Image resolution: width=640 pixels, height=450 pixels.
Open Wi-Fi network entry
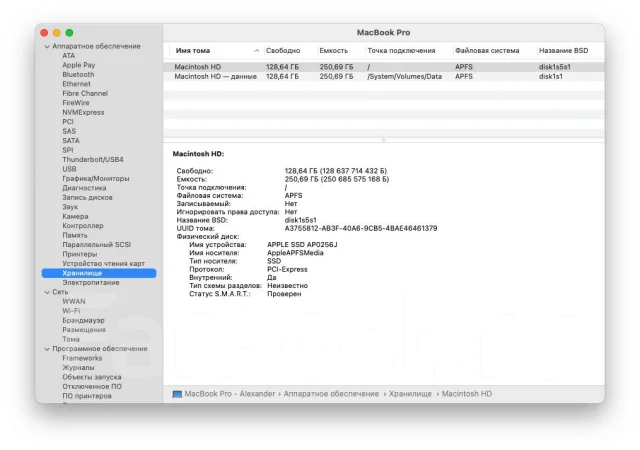point(71,311)
